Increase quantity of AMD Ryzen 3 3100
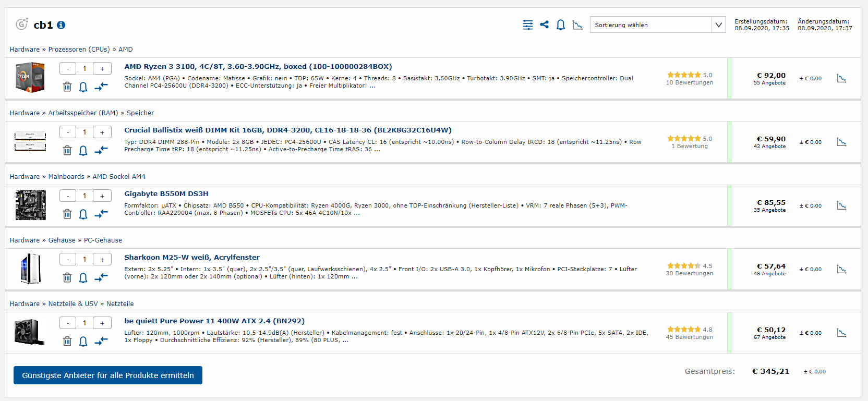This screenshot has width=868, height=401. click(102, 68)
